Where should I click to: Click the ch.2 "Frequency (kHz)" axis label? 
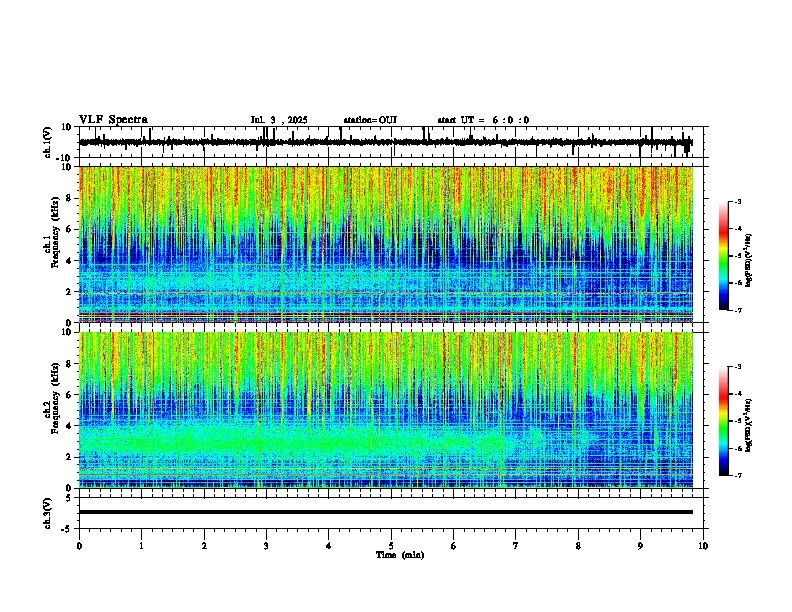pos(53,398)
